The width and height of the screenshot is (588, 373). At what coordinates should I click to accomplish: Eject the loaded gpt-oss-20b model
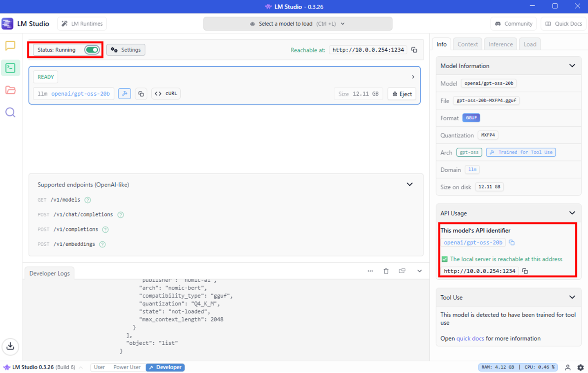(x=402, y=94)
